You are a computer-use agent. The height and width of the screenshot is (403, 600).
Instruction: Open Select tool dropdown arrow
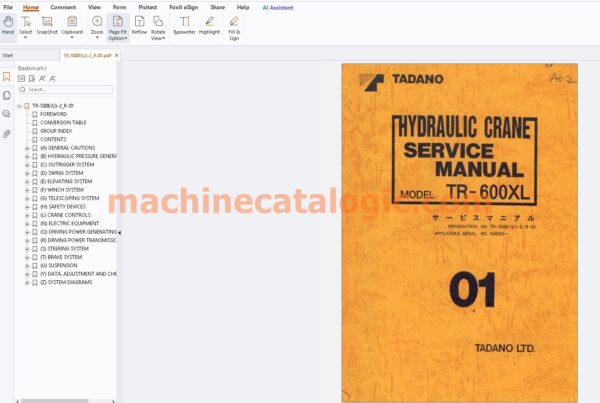click(x=26, y=38)
